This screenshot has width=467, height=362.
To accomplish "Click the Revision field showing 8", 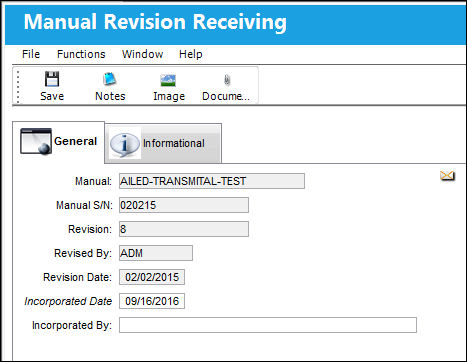I will (x=184, y=229).
